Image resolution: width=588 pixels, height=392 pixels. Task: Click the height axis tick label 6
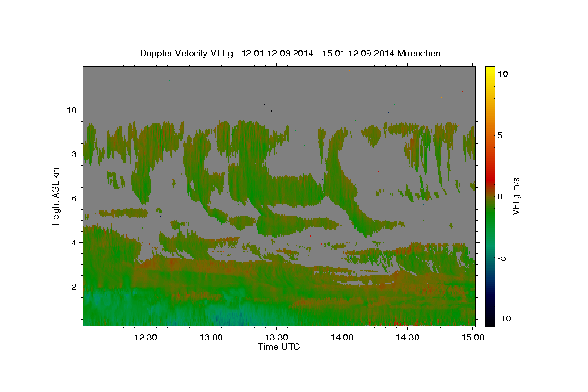click(74, 198)
